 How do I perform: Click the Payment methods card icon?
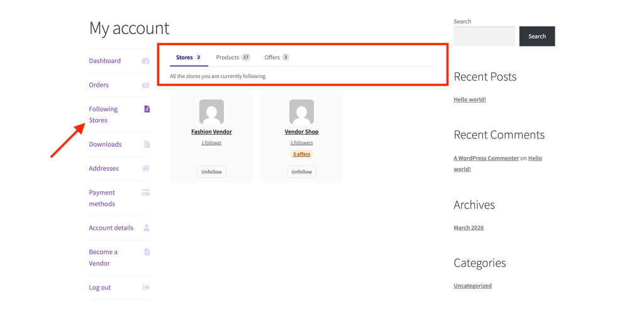click(x=146, y=193)
